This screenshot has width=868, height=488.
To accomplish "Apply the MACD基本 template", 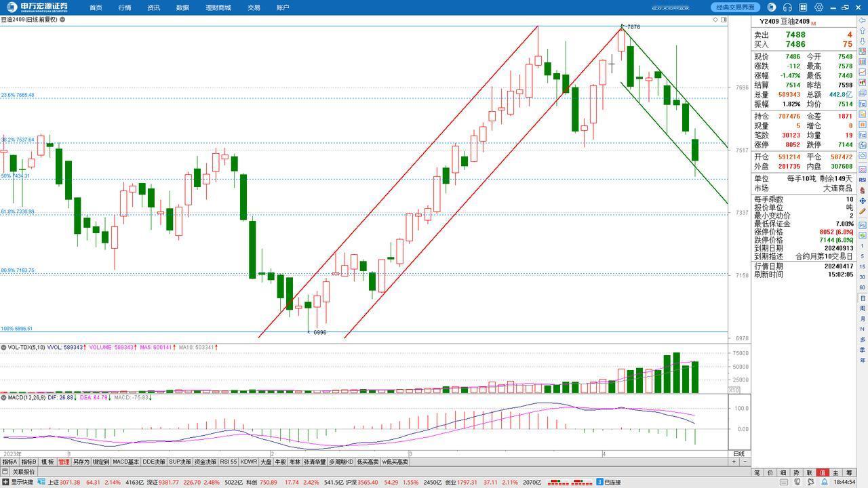I will (125, 462).
